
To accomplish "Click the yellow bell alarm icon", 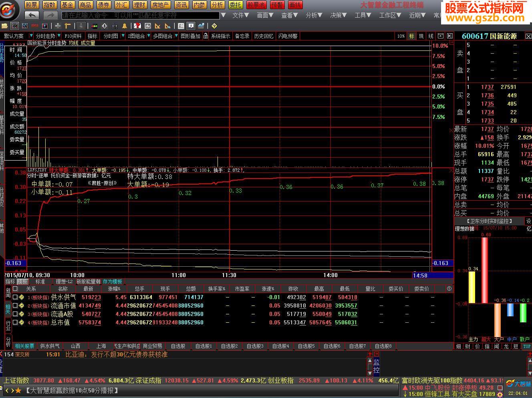I will pyautogui.click(x=125, y=26).
